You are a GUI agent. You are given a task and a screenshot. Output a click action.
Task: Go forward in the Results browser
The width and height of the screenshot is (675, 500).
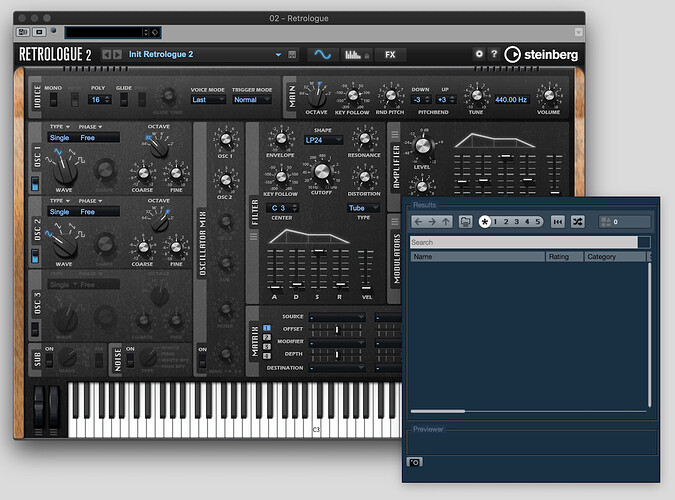click(432, 222)
